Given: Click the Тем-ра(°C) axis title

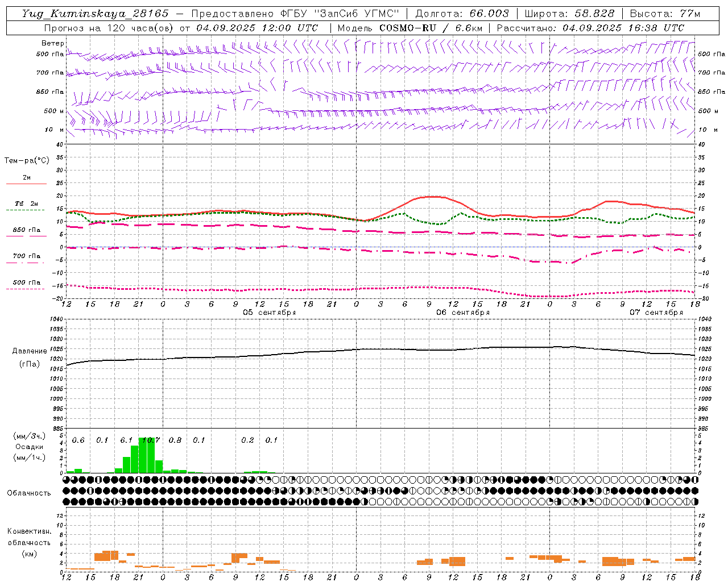Looking at the screenshot, I should pos(27,161).
